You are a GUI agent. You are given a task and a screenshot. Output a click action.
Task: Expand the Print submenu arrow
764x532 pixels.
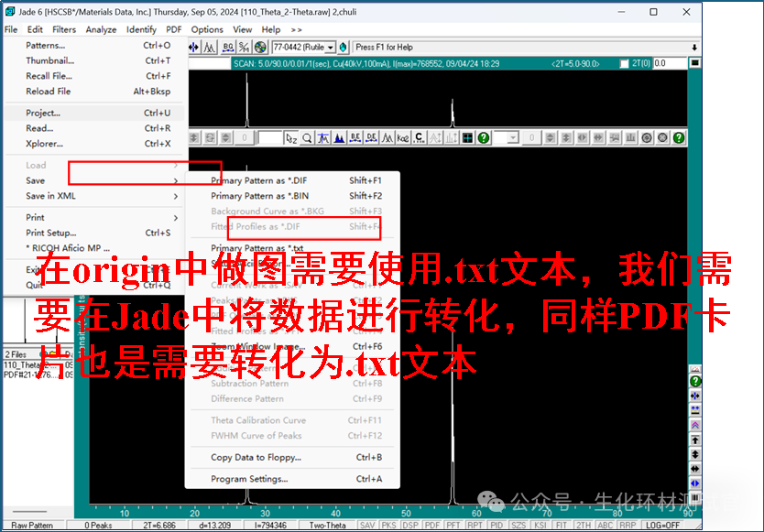click(x=175, y=218)
